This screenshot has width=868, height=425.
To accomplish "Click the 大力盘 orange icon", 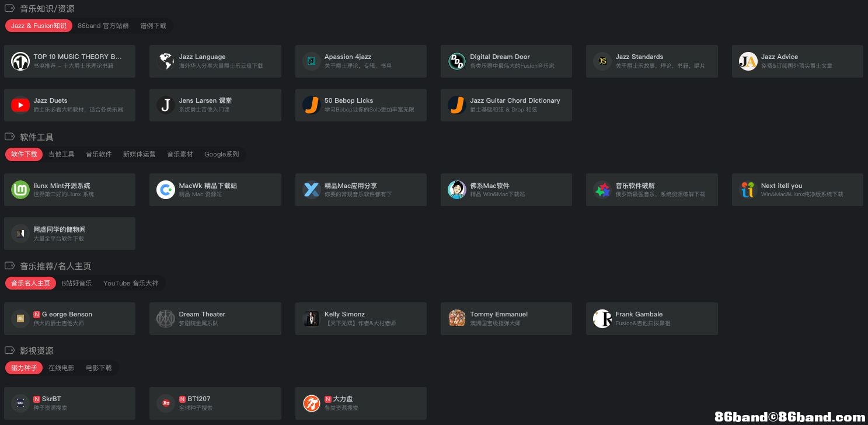I will coord(311,403).
